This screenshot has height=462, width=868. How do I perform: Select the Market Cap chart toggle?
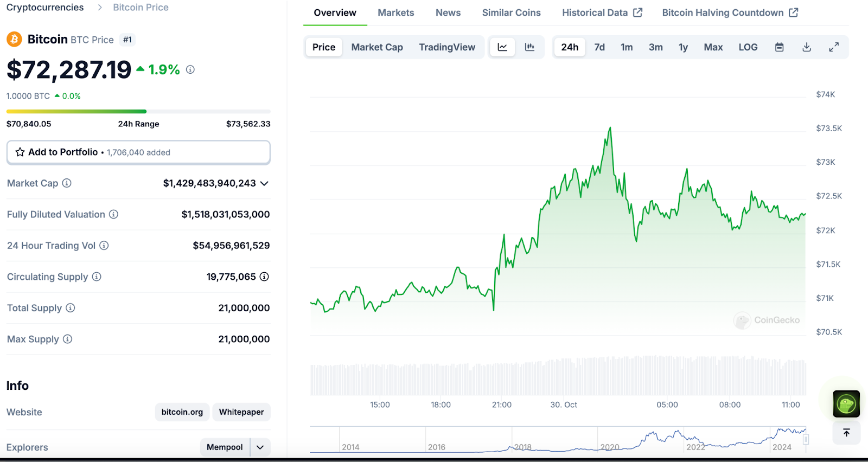(377, 47)
